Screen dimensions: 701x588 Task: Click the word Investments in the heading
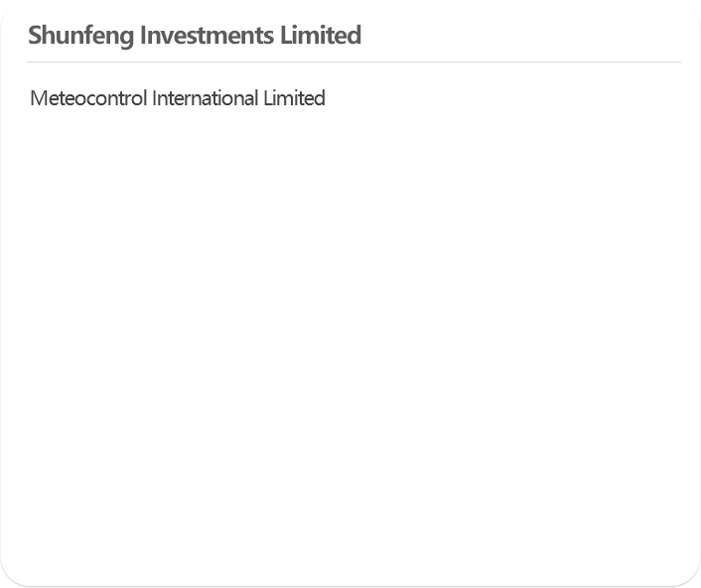[x=207, y=35]
